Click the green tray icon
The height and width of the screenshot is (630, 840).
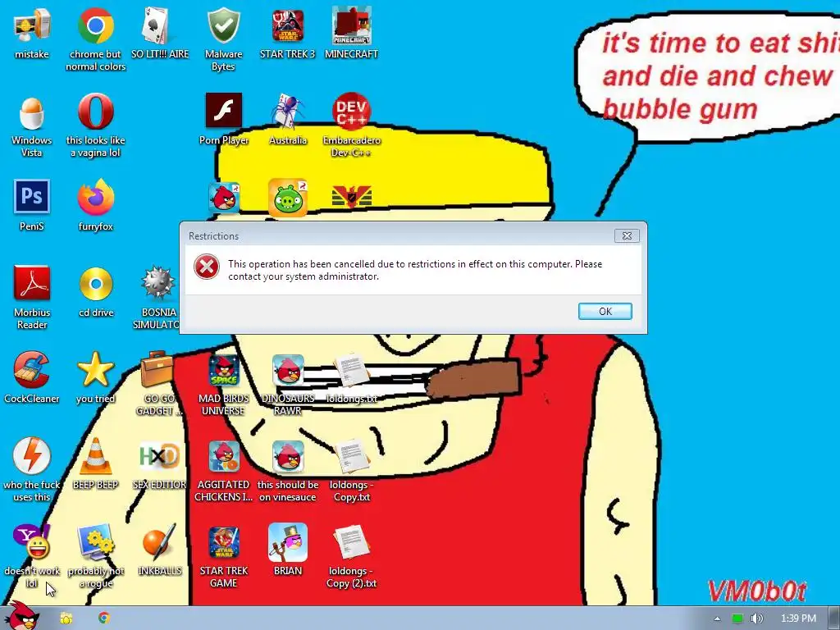[737, 619]
